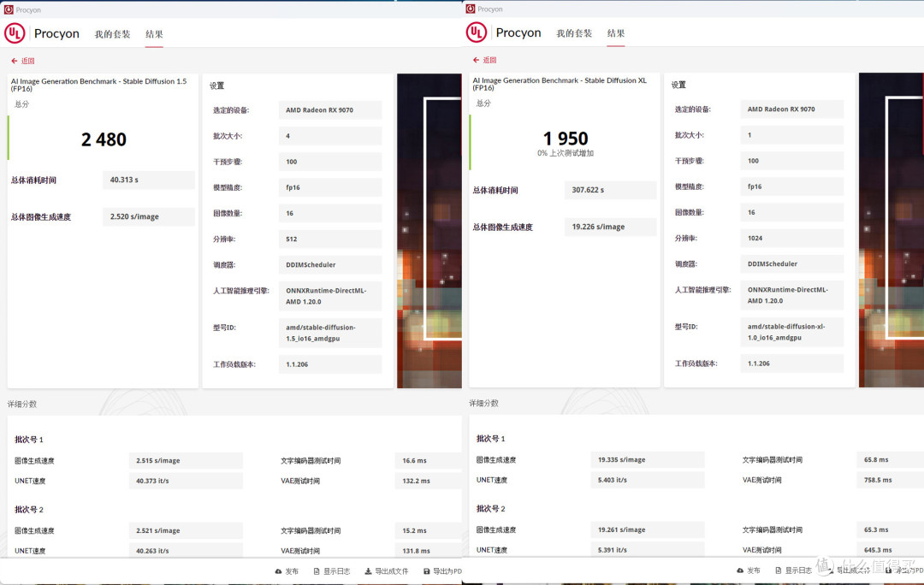Click 15.2 ms text encoder time
This screenshot has height=585, width=924.
[x=428, y=530]
